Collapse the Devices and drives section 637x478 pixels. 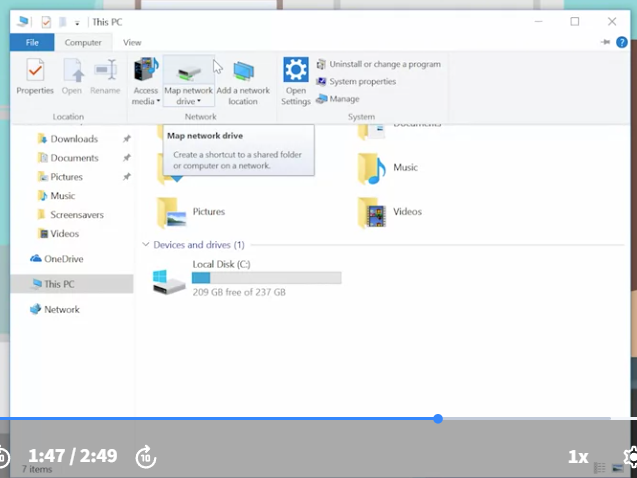(146, 244)
